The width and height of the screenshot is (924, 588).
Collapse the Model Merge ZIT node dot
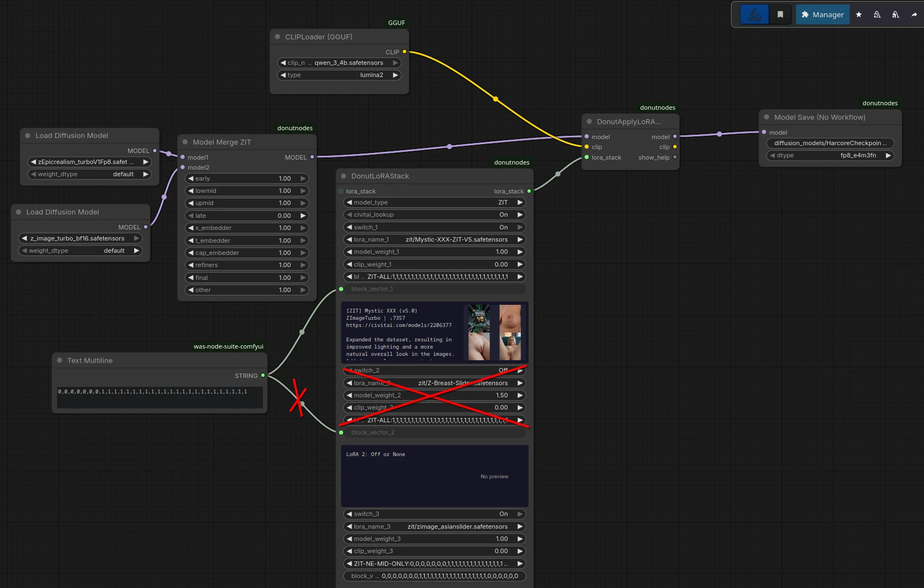click(x=185, y=142)
